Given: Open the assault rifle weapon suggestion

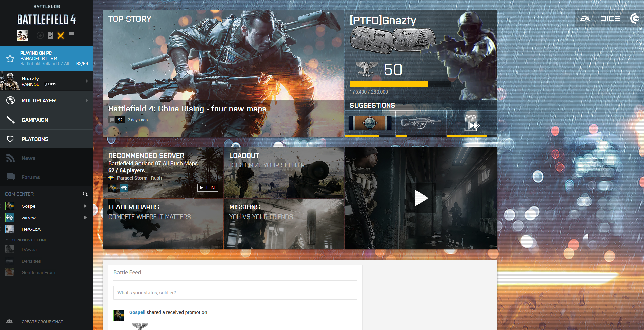Looking at the screenshot, I should click(x=421, y=123).
